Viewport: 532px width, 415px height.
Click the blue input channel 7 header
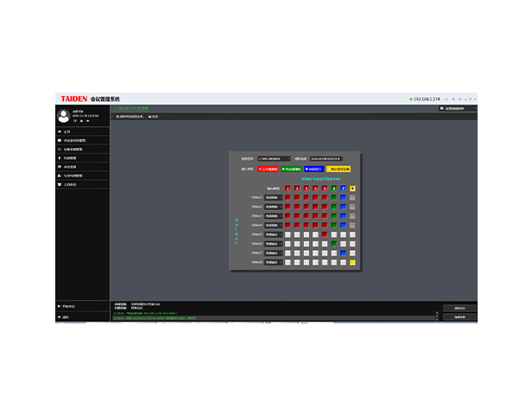(343, 188)
